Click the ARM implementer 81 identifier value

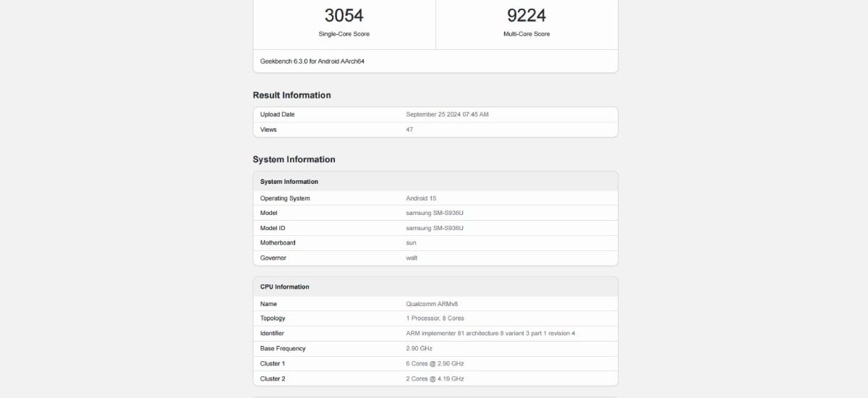490,334
